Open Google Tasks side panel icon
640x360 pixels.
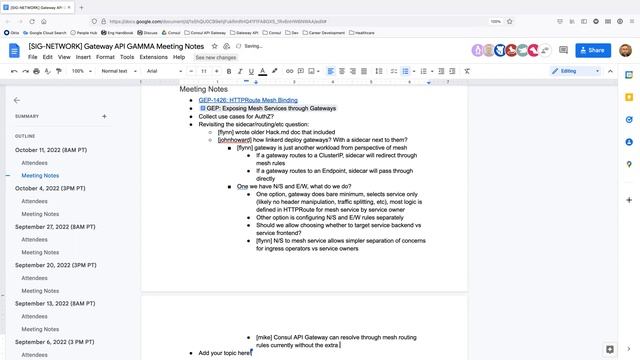point(629,120)
